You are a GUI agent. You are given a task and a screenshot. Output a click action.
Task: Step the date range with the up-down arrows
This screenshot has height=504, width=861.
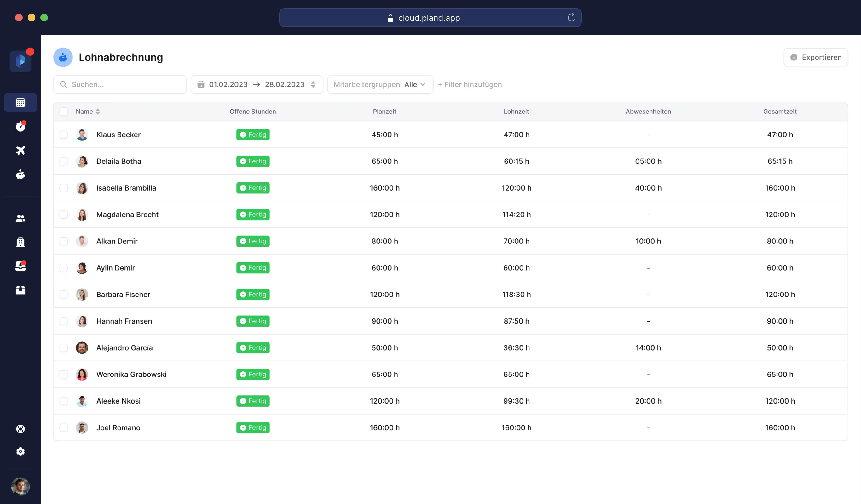point(313,84)
